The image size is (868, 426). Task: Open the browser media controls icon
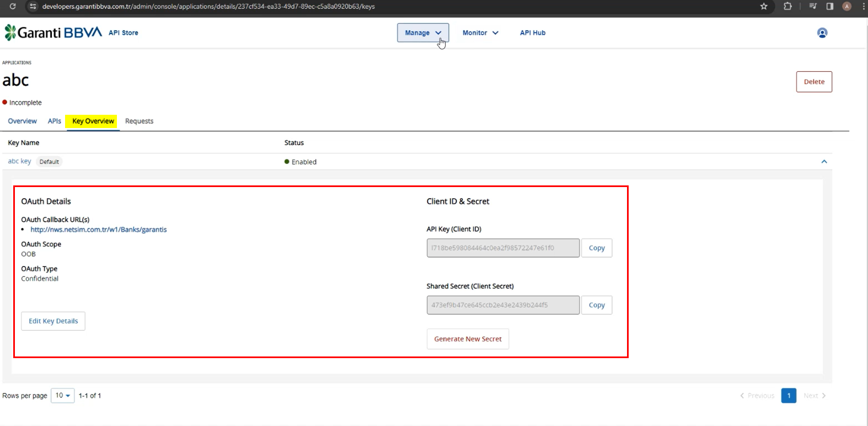813,7
